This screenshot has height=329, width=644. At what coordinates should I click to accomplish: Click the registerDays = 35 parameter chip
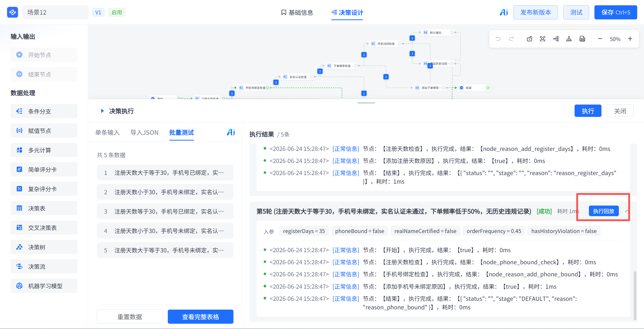pos(304,231)
